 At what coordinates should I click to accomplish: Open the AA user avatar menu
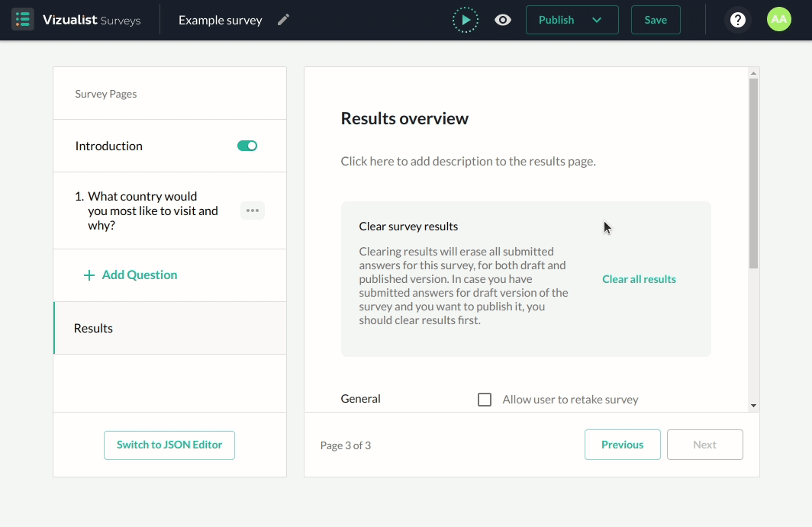pos(778,20)
